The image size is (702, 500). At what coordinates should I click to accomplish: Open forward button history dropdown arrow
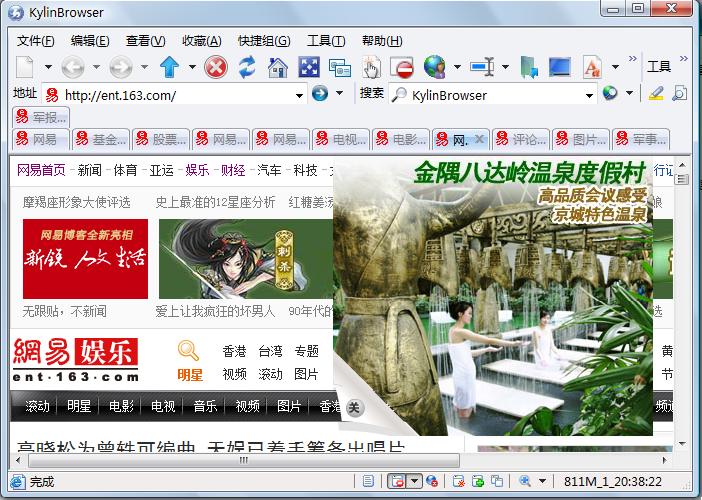click(144, 67)
